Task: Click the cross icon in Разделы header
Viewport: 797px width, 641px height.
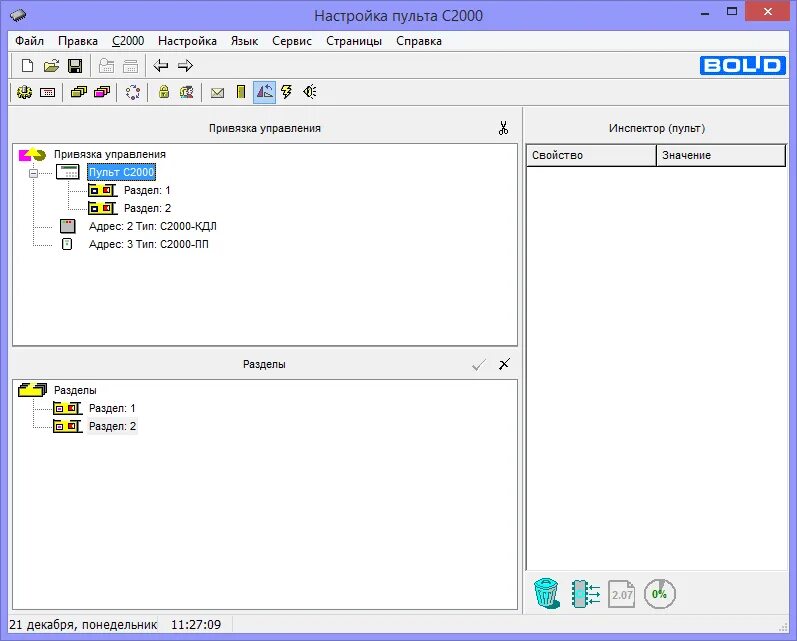Action: click(504, 364)
